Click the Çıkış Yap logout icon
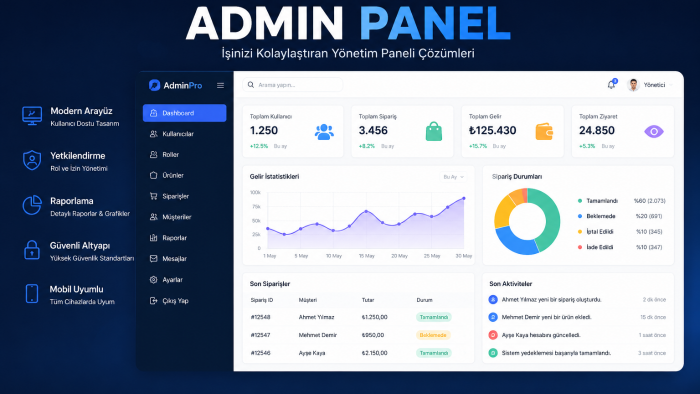The image size is (700, 394). (x=154, y=301)
